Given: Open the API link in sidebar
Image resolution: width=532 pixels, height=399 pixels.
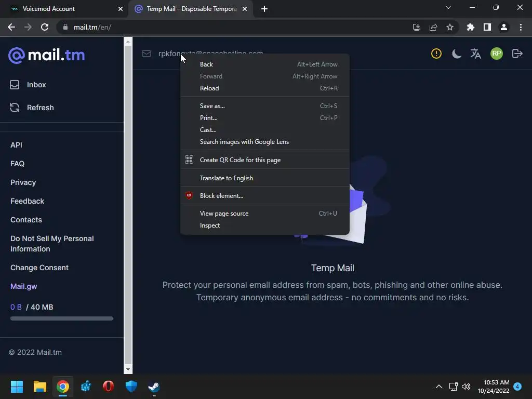Looking at the screenshot, I should [16, 145].
